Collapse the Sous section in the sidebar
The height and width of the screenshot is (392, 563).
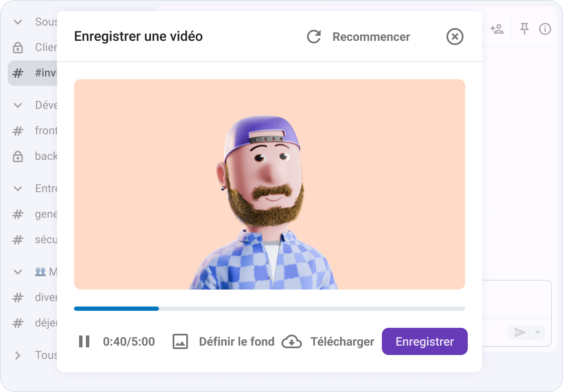(x=17, y=22)
